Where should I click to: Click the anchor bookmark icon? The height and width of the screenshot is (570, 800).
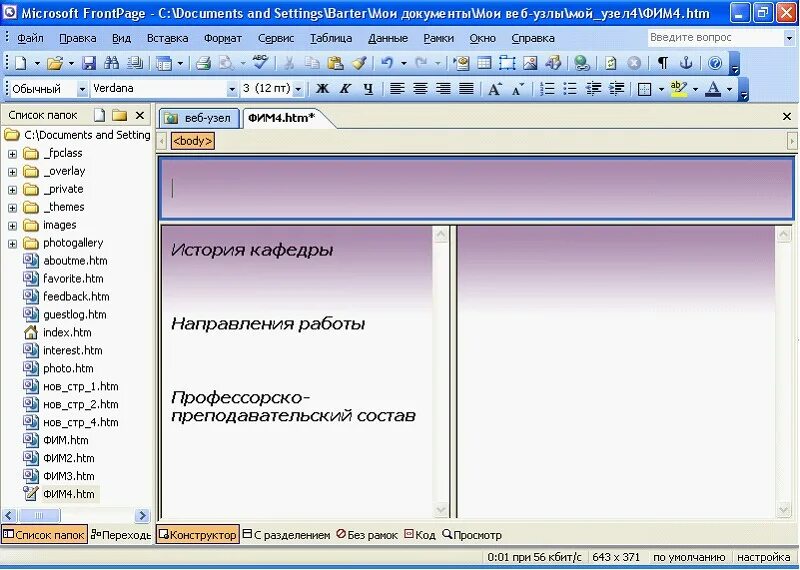(x=686, y=63)
